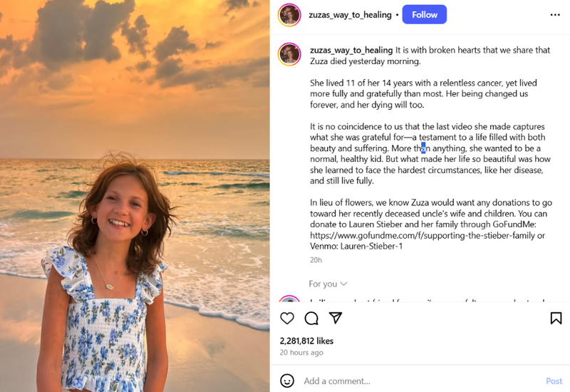Like the post with the heart icon
The height and width of the screenshot is (392, 570).
point(287,318)
